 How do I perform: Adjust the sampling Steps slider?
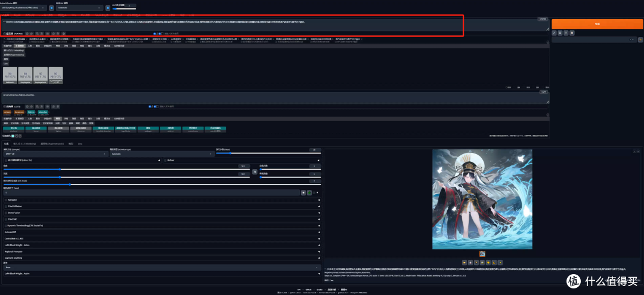coord(268,153)
